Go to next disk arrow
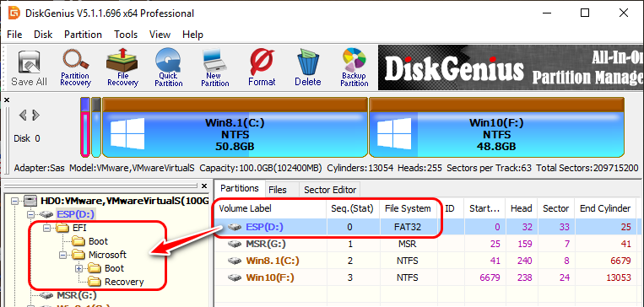This screenshot has height=307, width=644. (36, 116)
